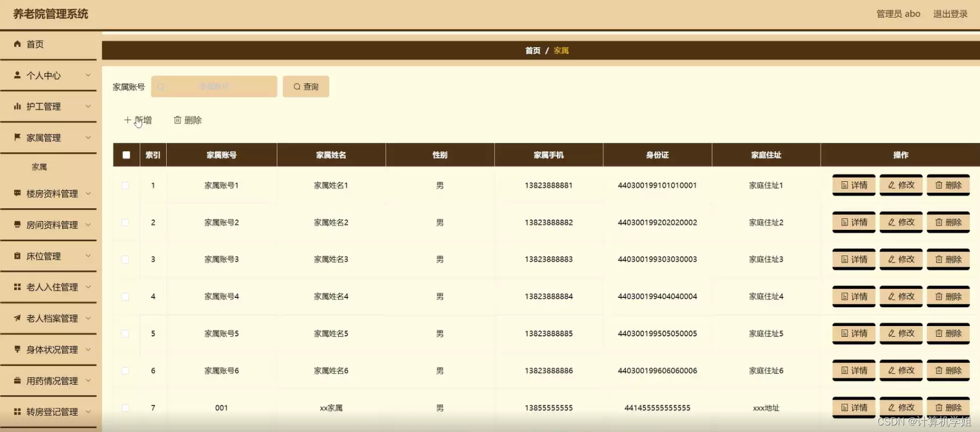Expand the 个人中心 menu chevron
This screenshot has height=432, width=980.
tap(88, 75)
